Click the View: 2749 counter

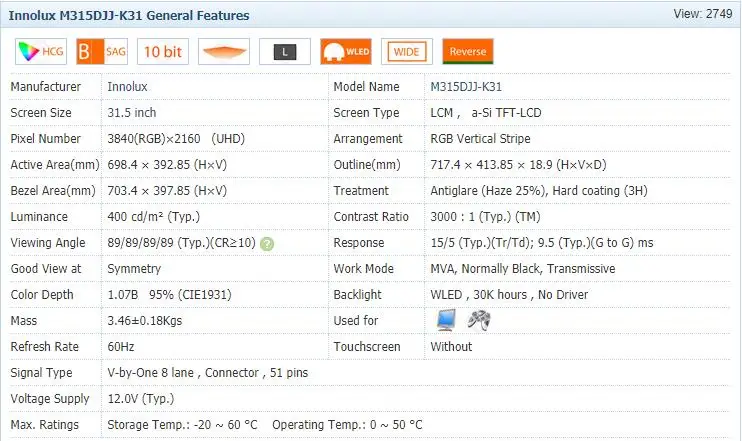[x=703, y=14]
